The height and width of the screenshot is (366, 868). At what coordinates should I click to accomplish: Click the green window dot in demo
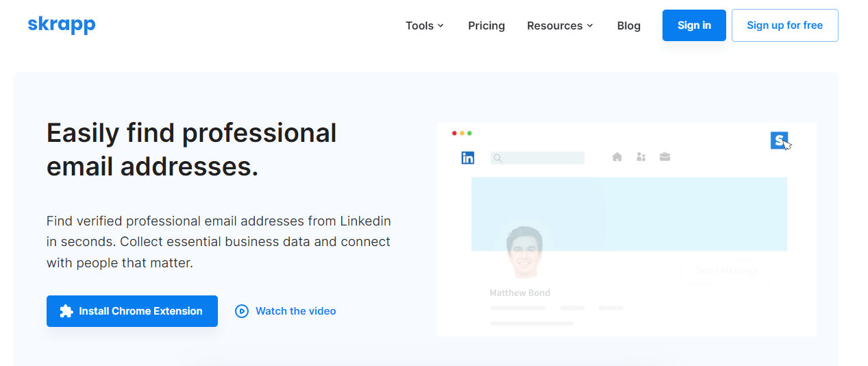(469, 133)
